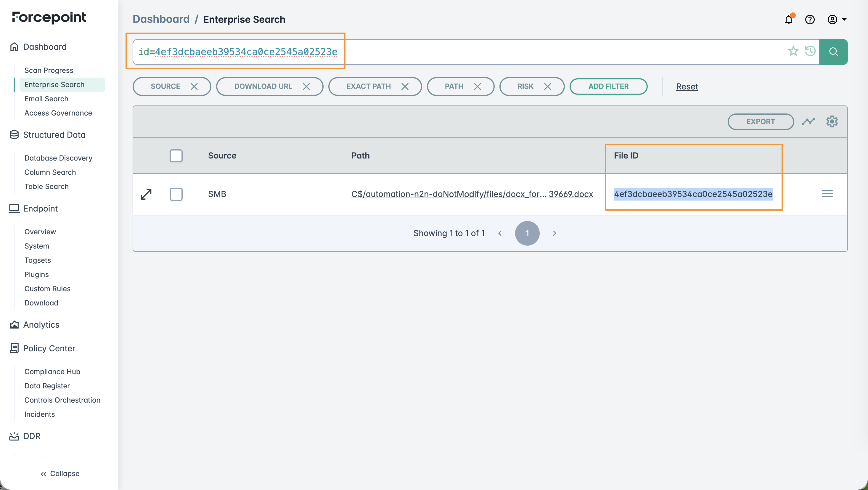The image size is (868, 490).
Task: Open the help question mark icon
Action: pos(810,20)
